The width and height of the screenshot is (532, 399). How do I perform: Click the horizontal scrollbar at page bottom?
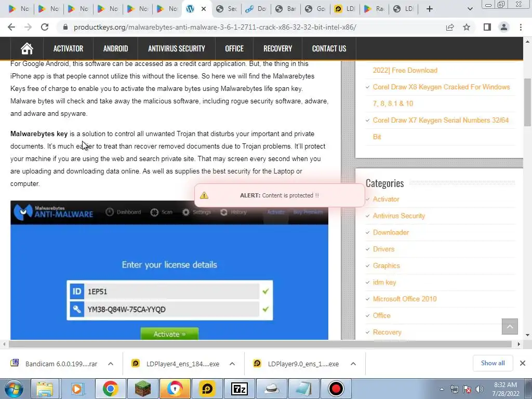260,344
